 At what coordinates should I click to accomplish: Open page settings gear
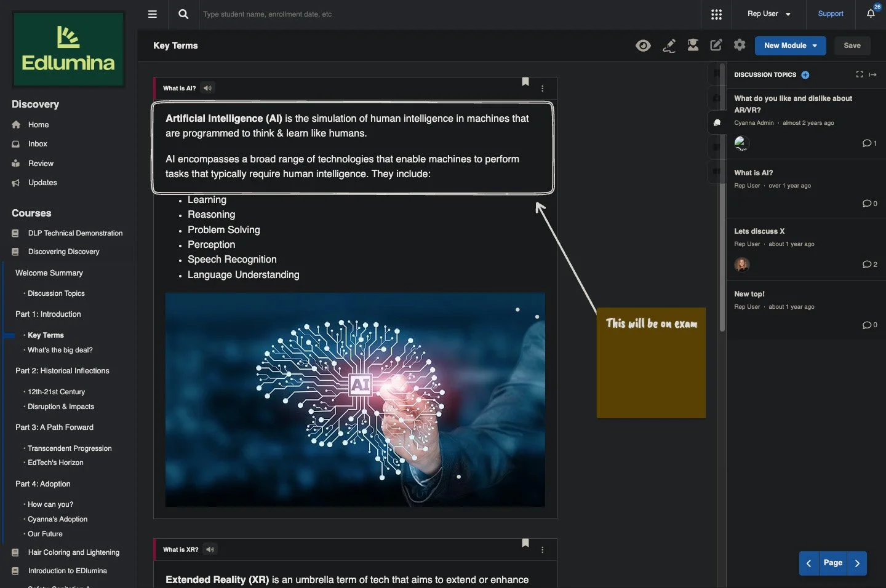[740, 45]
